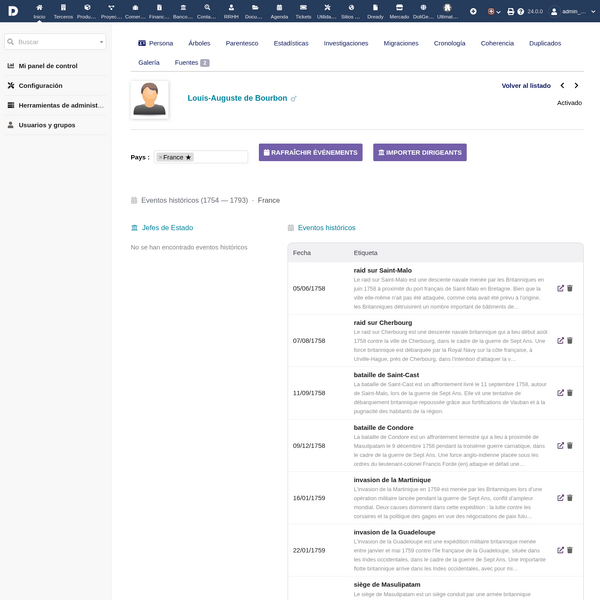Screen dimensions: 600x600
Task: Open external link for invasion de la Martinique
Action: click(x=560, y=498)
